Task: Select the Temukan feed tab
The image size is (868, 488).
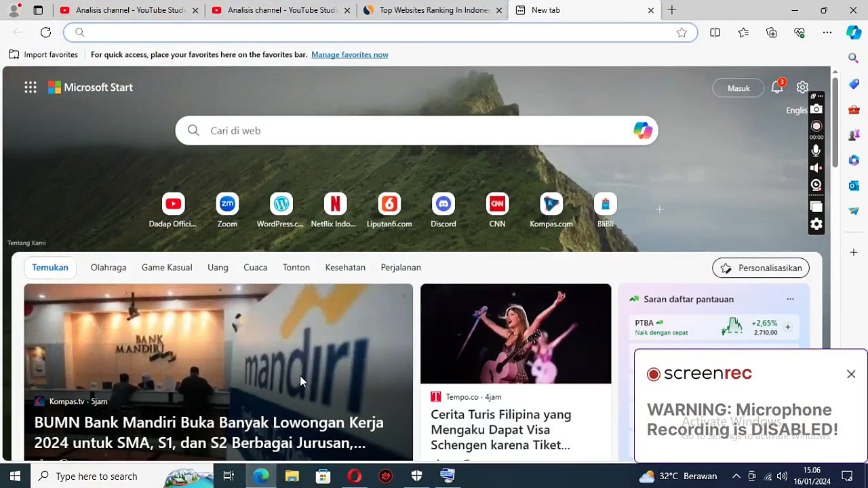Action: click(x=50, y=267)
